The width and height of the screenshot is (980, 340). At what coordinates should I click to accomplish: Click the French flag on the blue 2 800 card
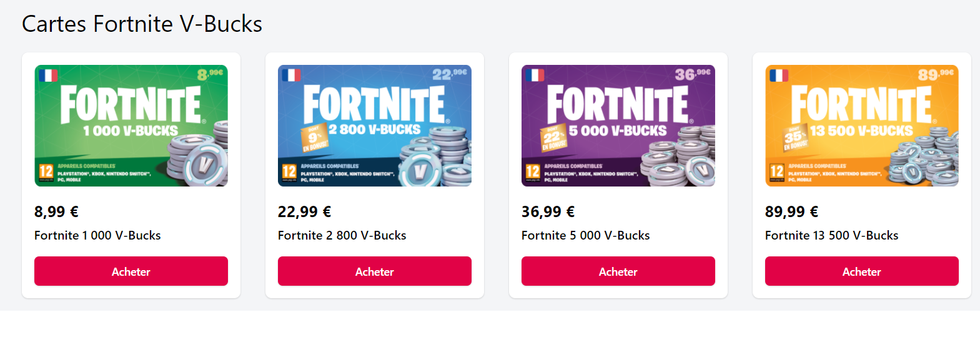pos(291,75)
